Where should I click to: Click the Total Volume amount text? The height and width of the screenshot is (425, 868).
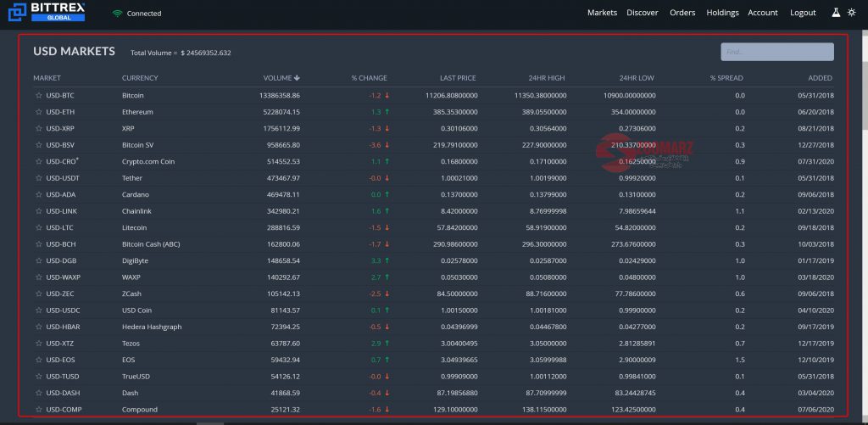tap(205, 53)
